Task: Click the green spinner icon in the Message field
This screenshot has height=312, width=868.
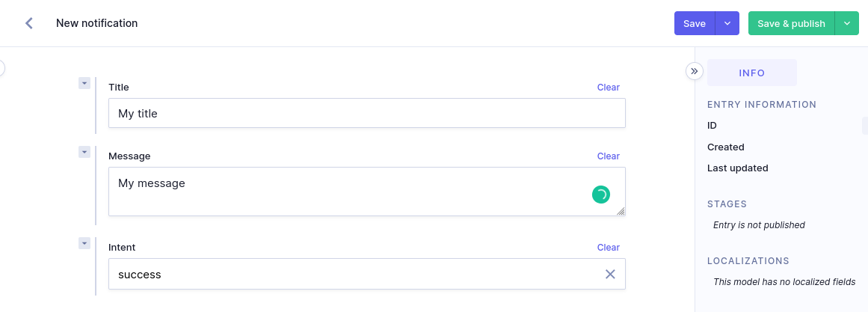Action: (x=600, y=195)
